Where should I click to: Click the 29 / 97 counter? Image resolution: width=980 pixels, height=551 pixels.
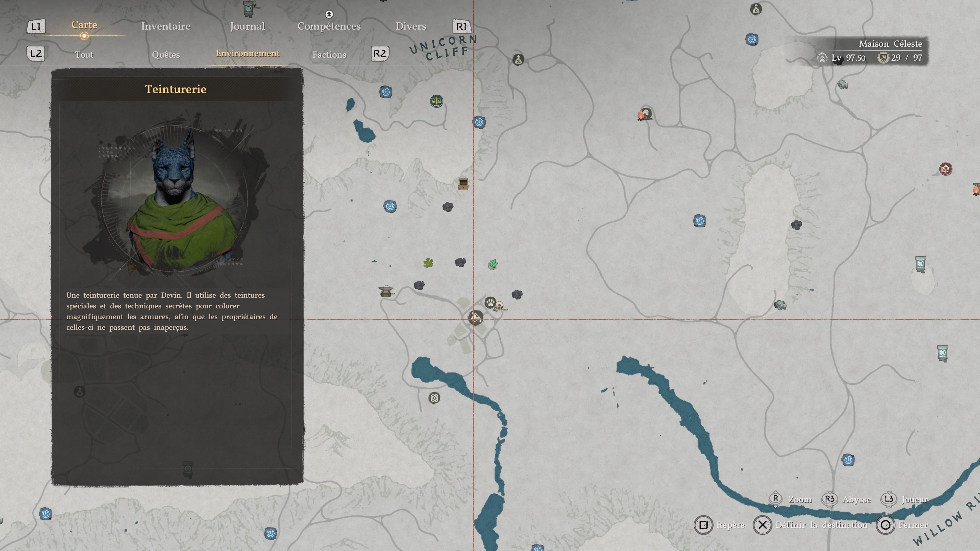coord(906,58)
